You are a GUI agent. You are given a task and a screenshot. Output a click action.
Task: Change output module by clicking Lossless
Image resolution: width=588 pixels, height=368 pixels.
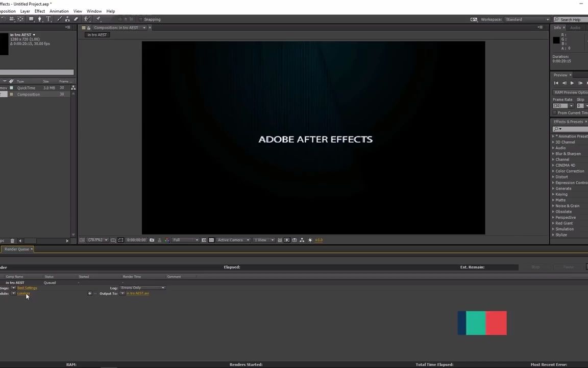23,293
